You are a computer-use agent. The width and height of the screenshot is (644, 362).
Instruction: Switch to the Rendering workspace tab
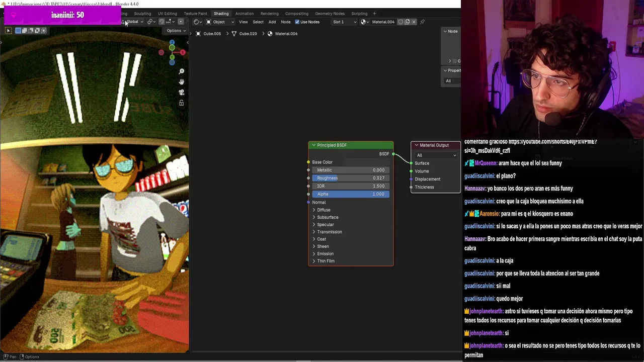click(269, 14)
